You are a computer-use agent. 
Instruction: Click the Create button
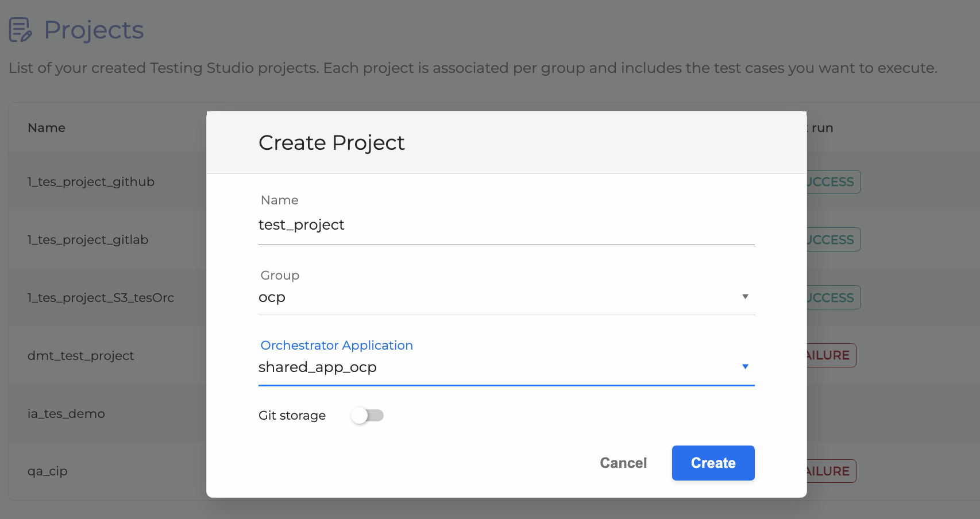[713, 463]
